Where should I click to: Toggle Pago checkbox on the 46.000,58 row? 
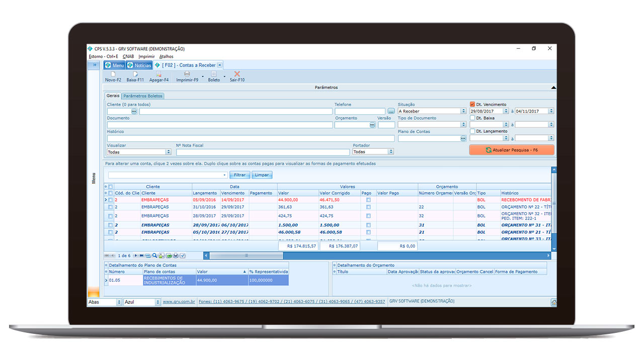coord(368,232)
